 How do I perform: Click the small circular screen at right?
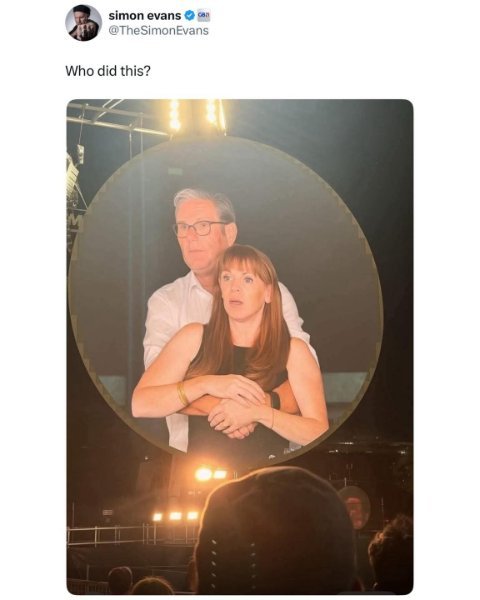tap(355, 507)
